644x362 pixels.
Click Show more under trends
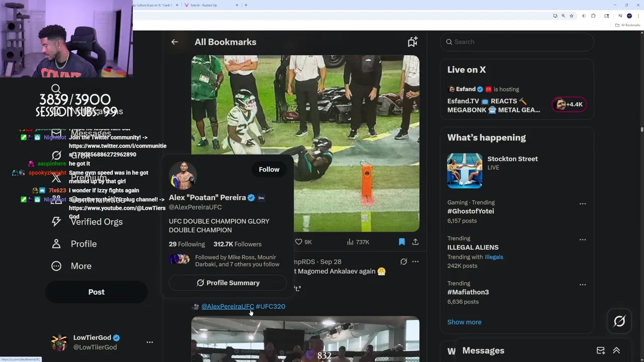coord(464,322)
